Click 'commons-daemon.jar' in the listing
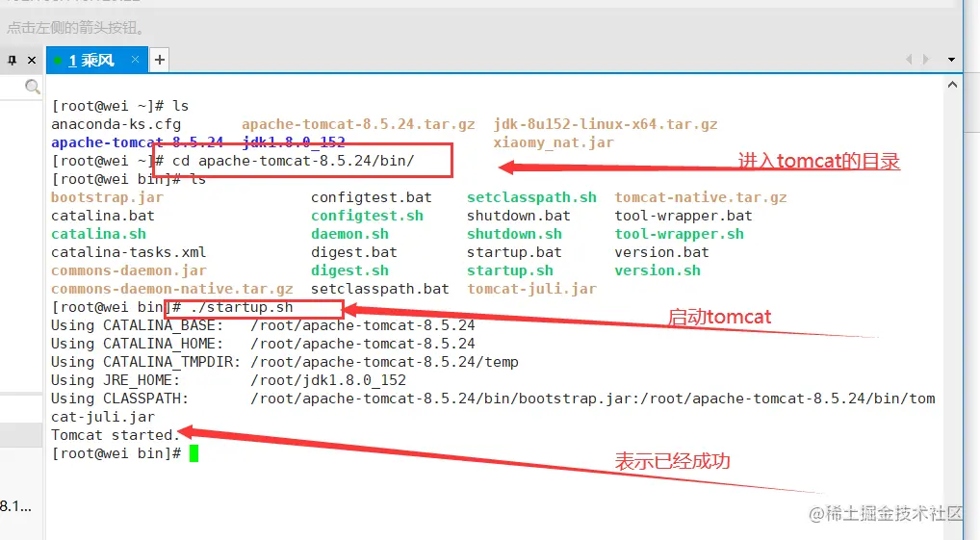 click(x=129, y=270)
